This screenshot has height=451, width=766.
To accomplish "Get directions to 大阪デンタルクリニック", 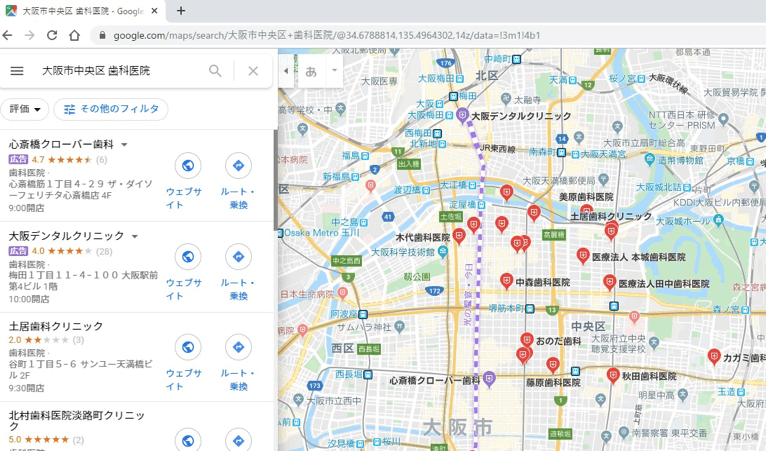I will [238, 257].
